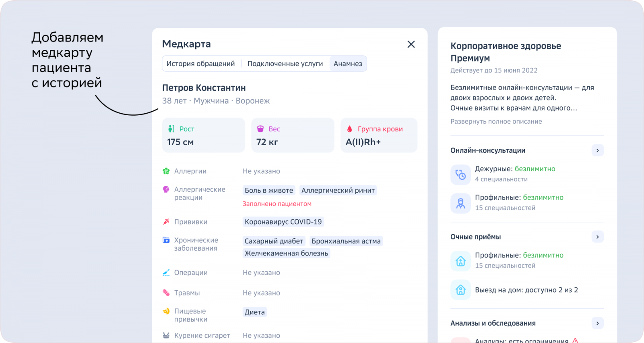Viewport: 644px width, 343px height.
Task: Click the Пищевые привычки banana icon
Action: [x=166, y=311]
